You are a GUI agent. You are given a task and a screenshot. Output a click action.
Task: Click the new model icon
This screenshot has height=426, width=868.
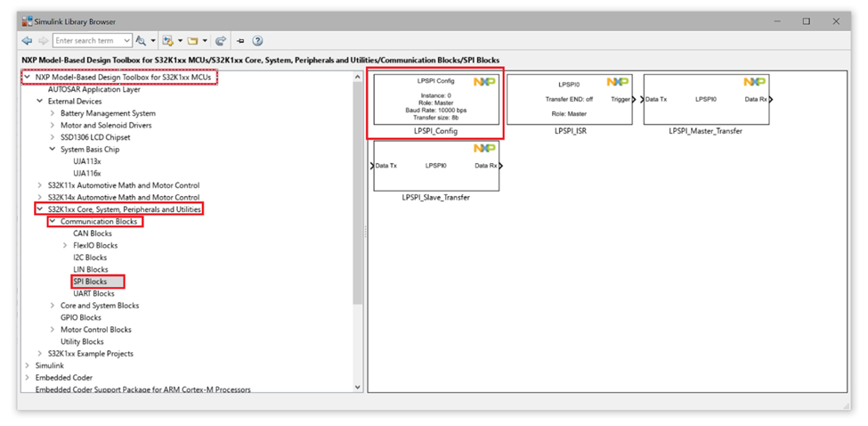168,40
